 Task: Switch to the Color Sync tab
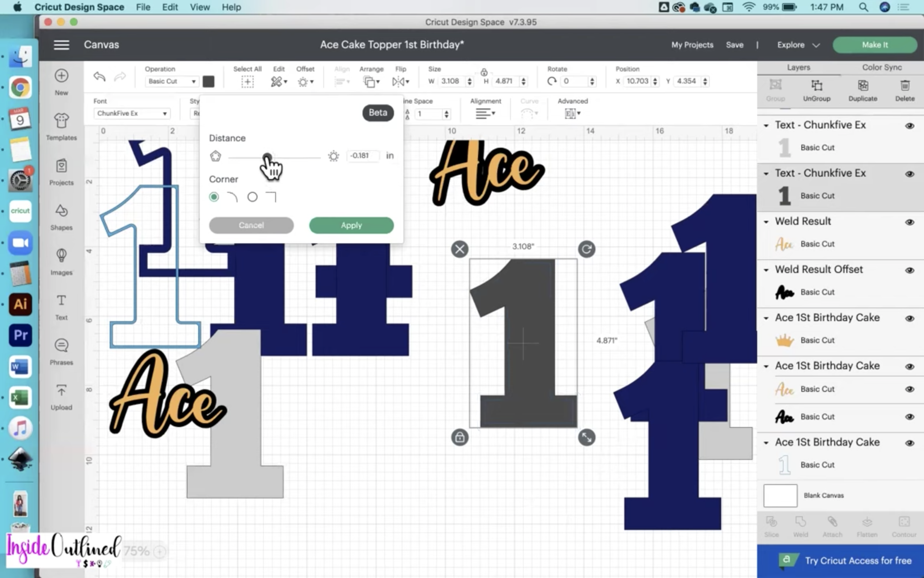882,67
